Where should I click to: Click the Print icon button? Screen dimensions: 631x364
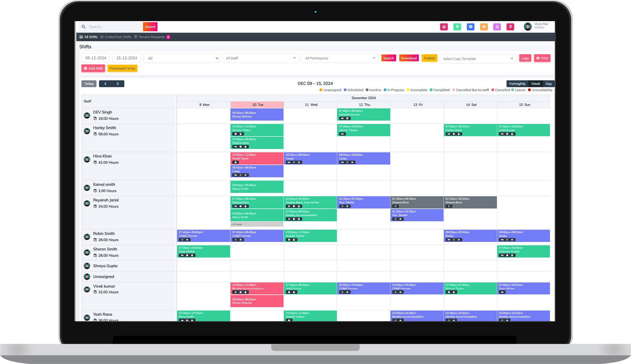[542, 58]
